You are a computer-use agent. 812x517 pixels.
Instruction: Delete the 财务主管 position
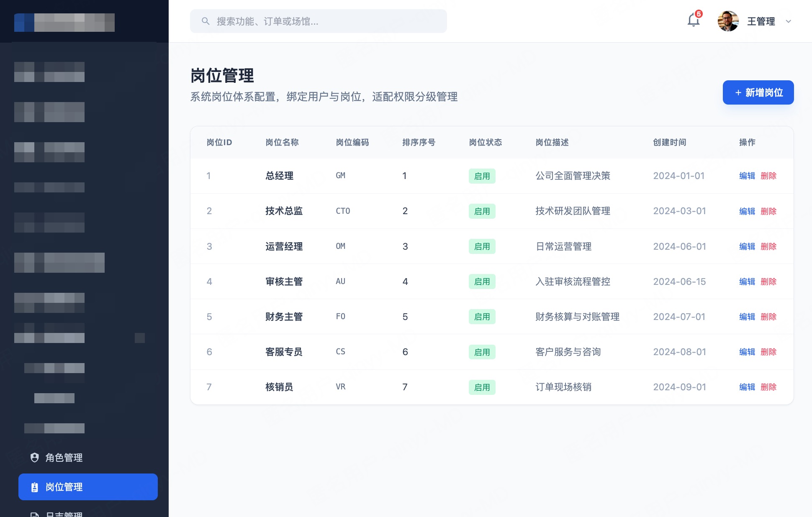click(768, 317)
